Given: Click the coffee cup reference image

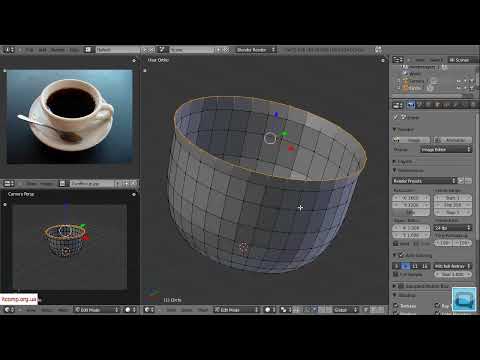Looking at the screenshot, I should [70, 116].
